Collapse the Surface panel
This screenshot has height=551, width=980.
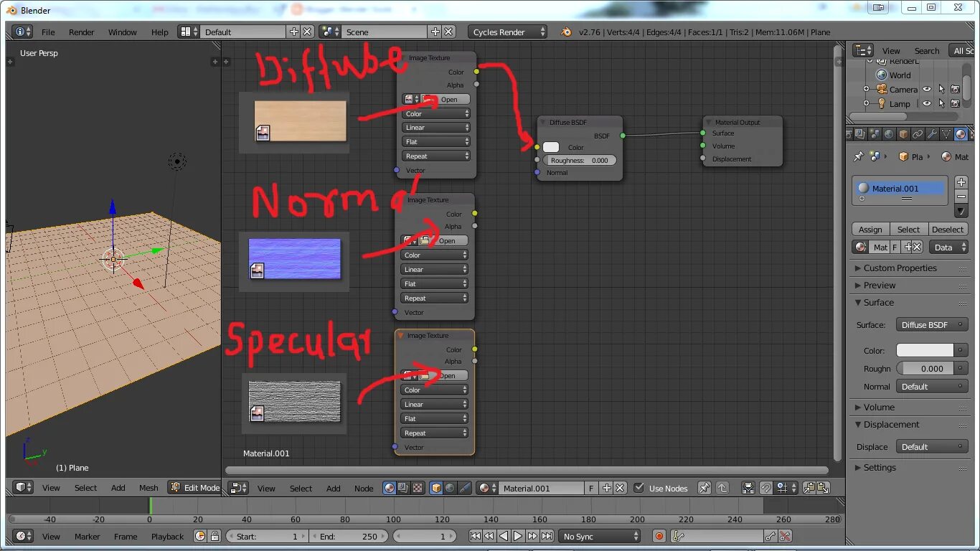pos(879,303)
